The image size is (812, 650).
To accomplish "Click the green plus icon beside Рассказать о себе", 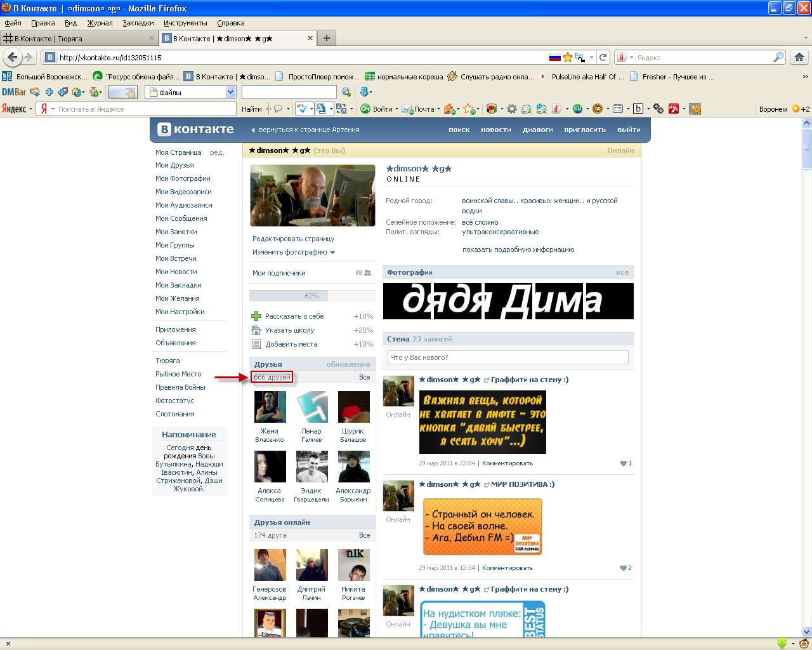I will tap(256, 316).
